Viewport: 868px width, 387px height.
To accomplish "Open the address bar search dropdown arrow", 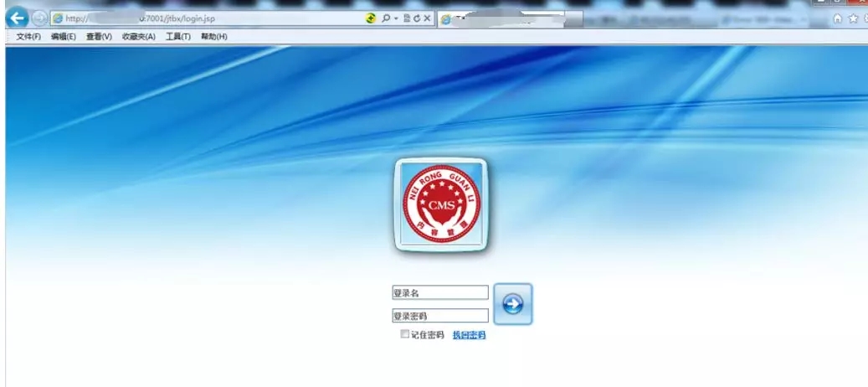I will 396,18.
